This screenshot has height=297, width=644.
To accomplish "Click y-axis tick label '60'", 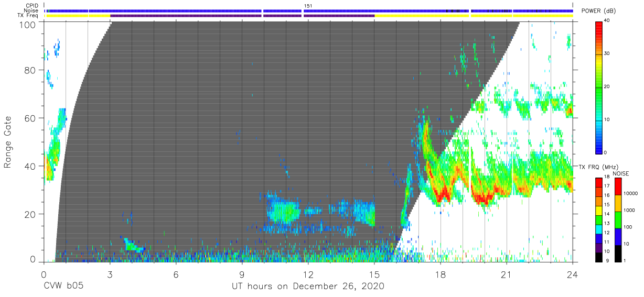I will [30, 118].
